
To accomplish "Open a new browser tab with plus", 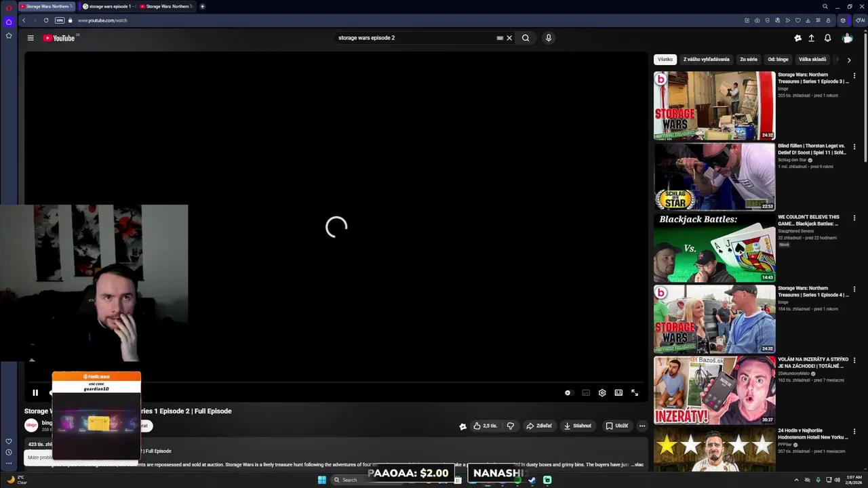I will 202,6.
